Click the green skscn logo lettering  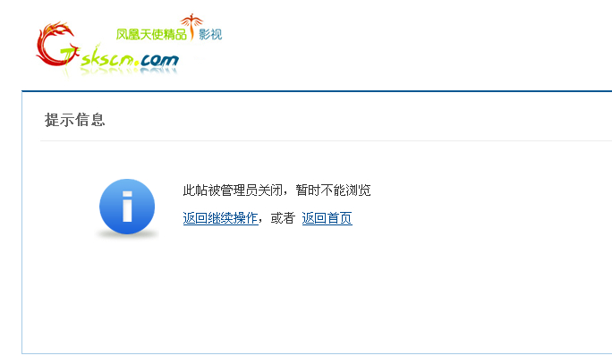point(108,59)
